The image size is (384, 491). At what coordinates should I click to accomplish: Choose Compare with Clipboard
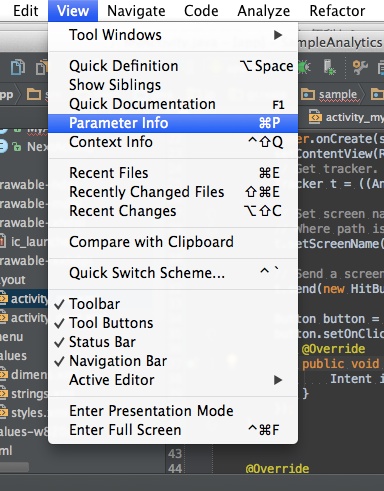173,242
